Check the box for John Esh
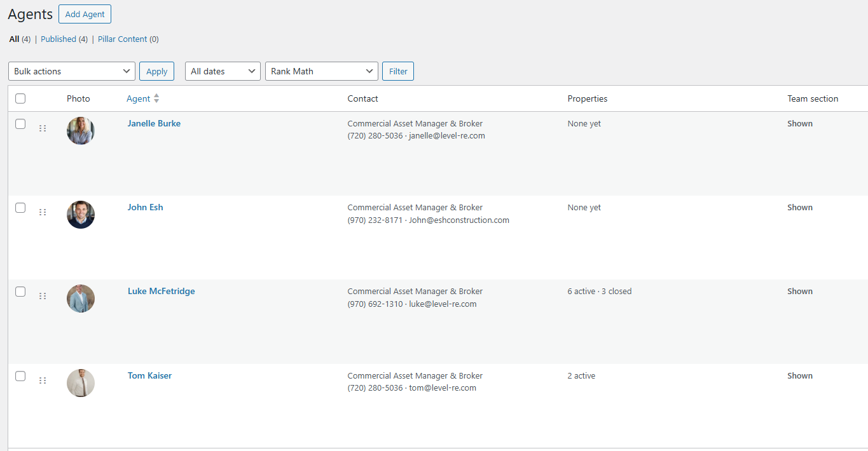 click(20, 208)
